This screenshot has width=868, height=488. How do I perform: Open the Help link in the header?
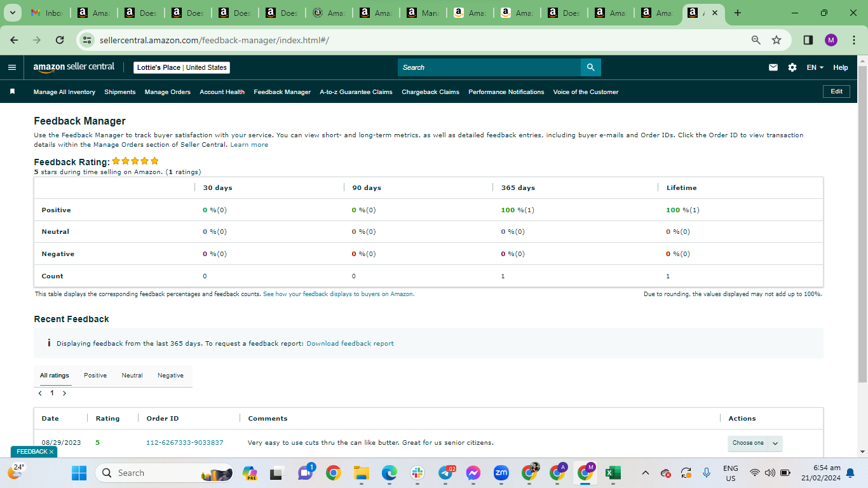[841, 67]
